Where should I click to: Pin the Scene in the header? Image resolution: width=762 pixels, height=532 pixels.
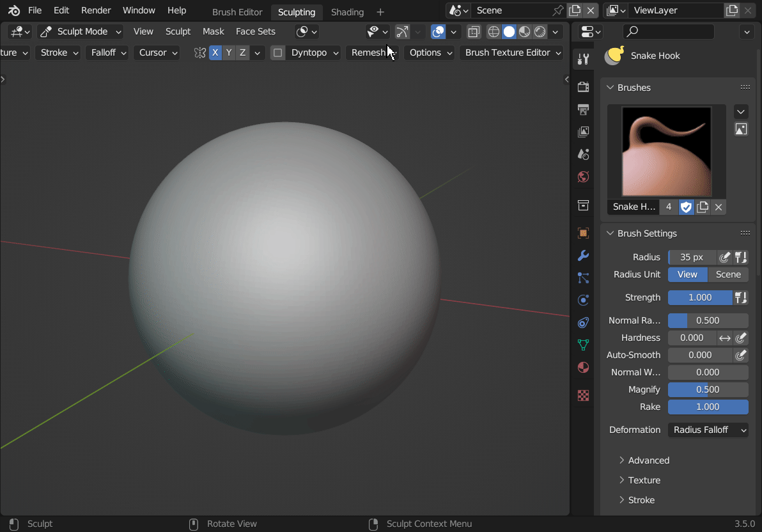pyautogui.click(x=558, y=10)
